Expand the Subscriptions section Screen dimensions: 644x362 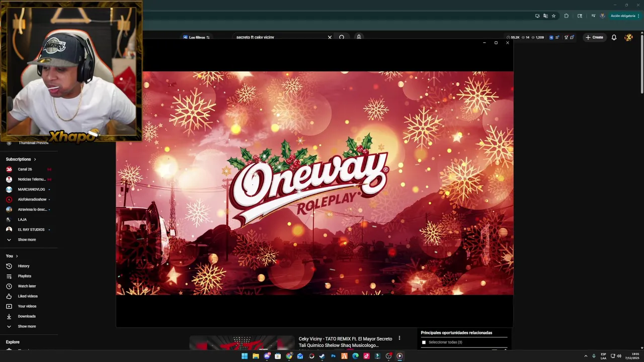[x=21, y=159]
